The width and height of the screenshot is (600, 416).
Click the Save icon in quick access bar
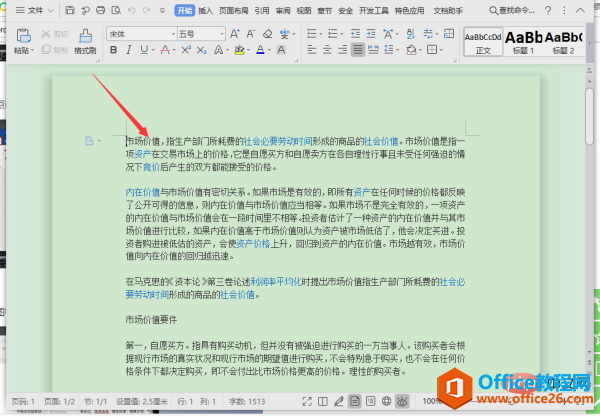(70, 10)
